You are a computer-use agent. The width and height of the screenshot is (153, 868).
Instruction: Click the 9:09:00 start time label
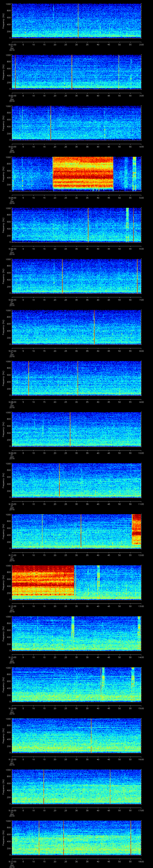(x=12, y=453)
